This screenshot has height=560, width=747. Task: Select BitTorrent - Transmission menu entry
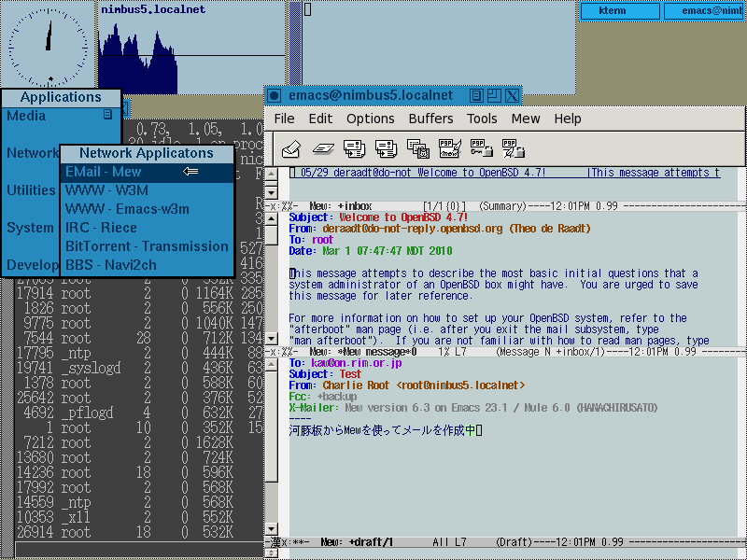coord(146,246)
